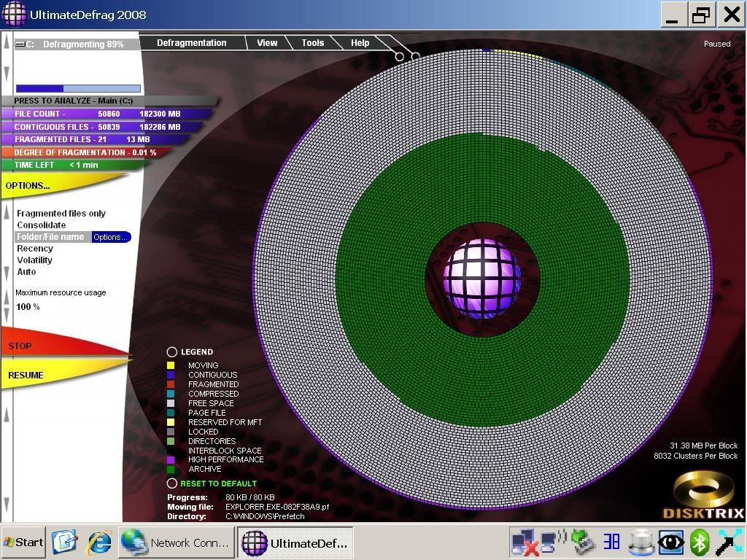Click the green ARCHIVE legend color swatch

[171, 470]
